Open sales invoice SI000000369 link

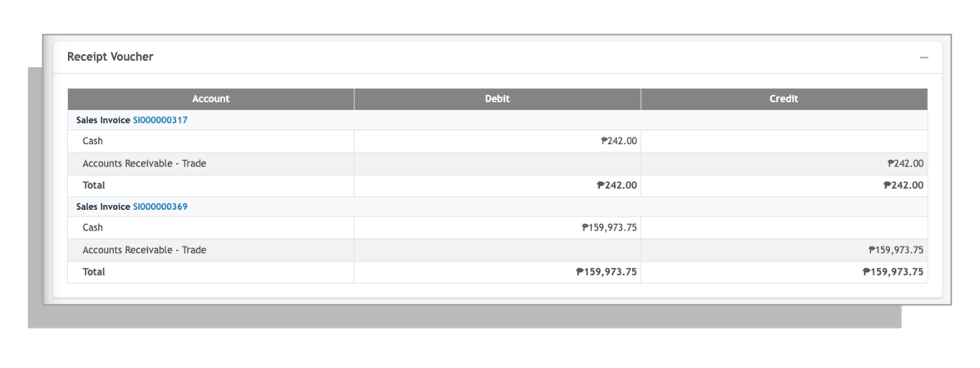[160, 207]
